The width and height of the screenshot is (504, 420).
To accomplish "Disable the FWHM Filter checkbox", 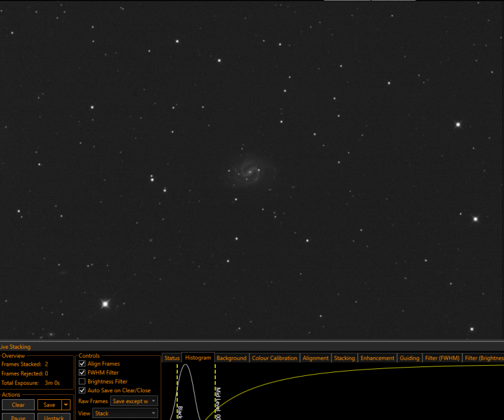I will coord(82,372).
